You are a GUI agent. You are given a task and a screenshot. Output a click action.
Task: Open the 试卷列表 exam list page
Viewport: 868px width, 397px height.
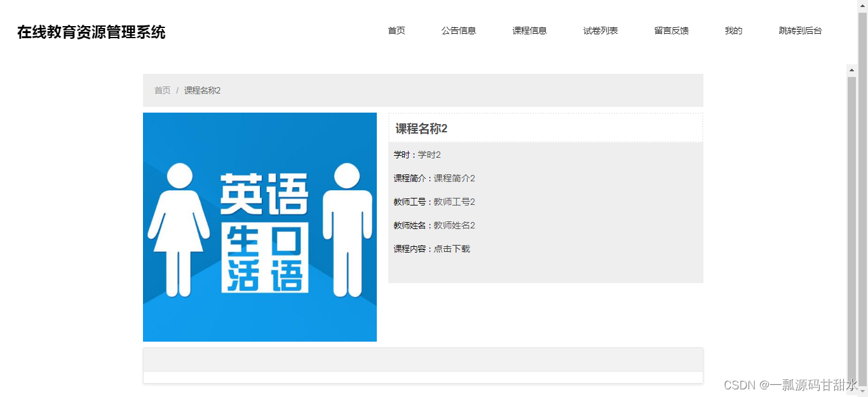tap(600, 31)
